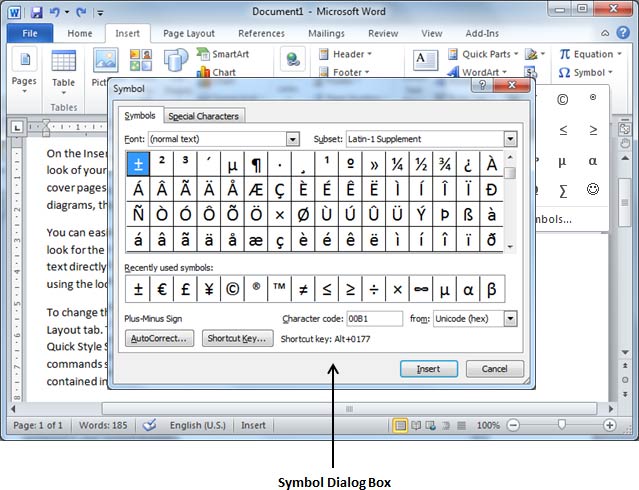The height and width of the screenshot is (490, 639).
Task: Click the tab selector at ruler corner
Action: [17, 128]
